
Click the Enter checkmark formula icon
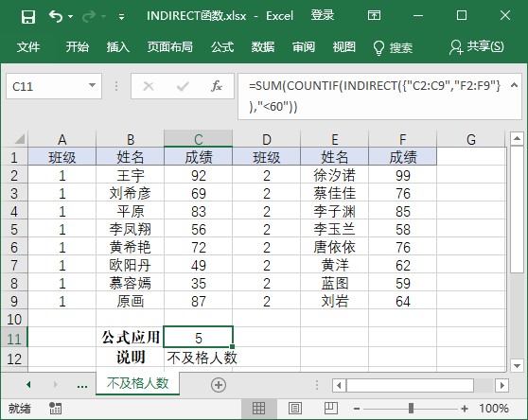(x=183, y=86)
